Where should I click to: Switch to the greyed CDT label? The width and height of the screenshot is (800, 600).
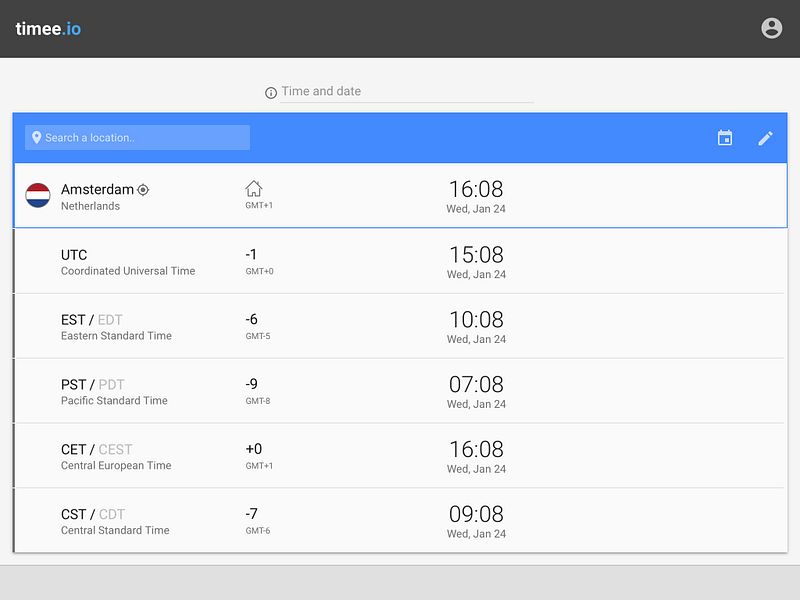[x=112, y=514]
